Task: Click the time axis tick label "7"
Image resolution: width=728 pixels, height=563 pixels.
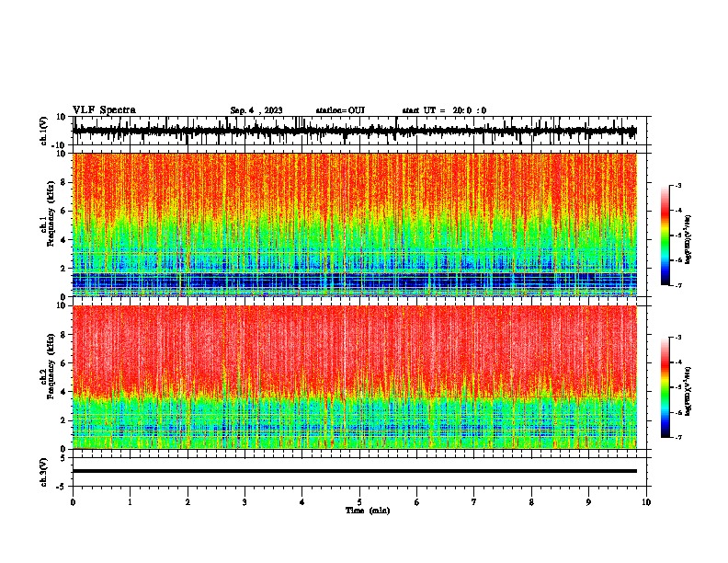Action: coord(474,502)
